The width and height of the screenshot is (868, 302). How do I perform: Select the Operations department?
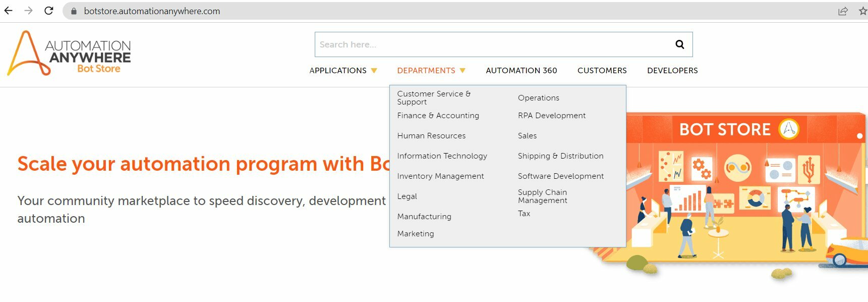[x=539, y=98]
